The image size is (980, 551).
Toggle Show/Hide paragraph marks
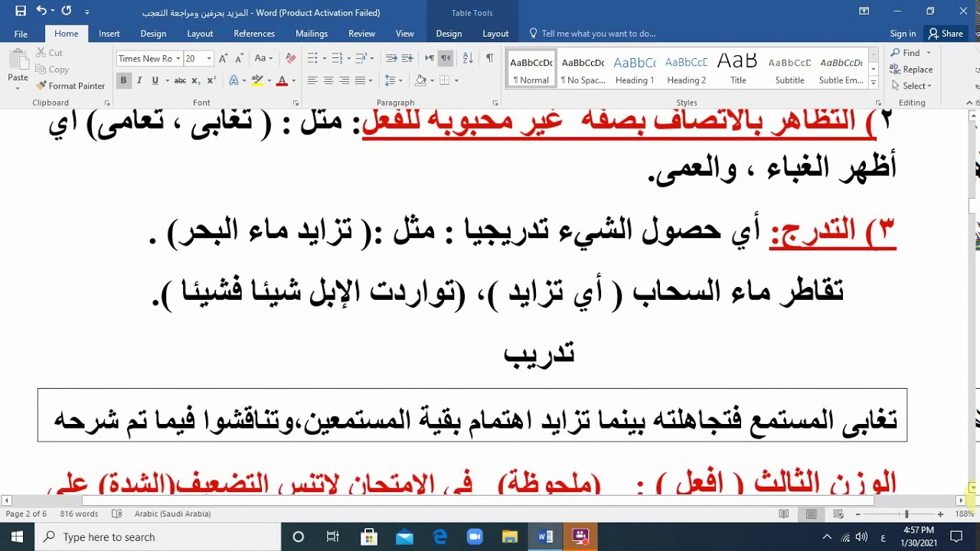(490, 58)
